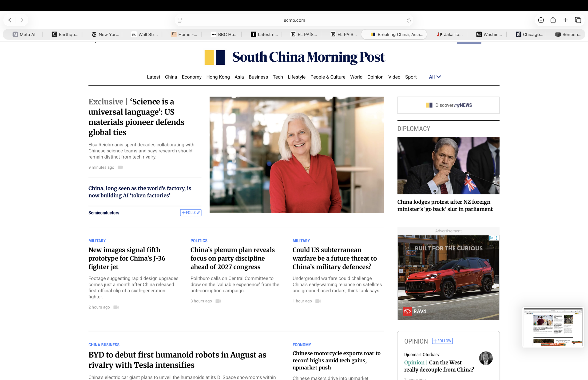
Task: Switch to the FT Home tab
Action: 184,35
